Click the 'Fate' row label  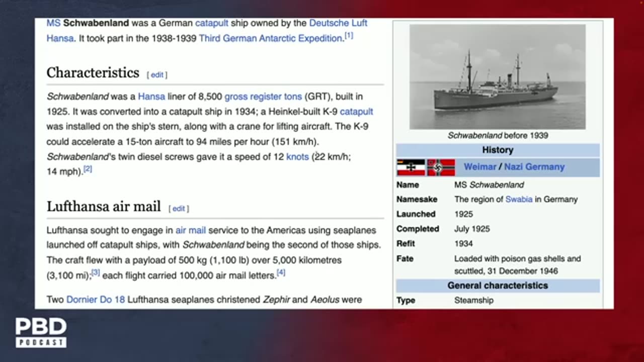click(405, 259)
